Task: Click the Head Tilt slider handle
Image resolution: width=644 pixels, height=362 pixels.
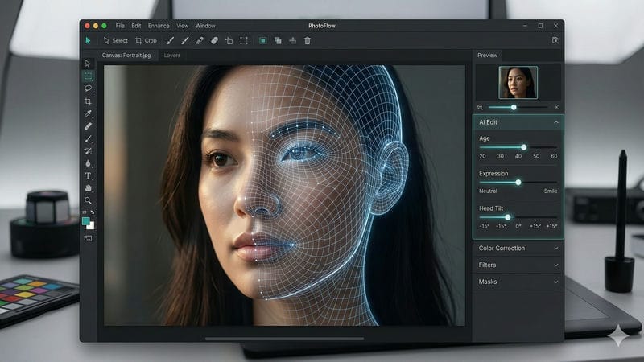Action: click(508, 217)
